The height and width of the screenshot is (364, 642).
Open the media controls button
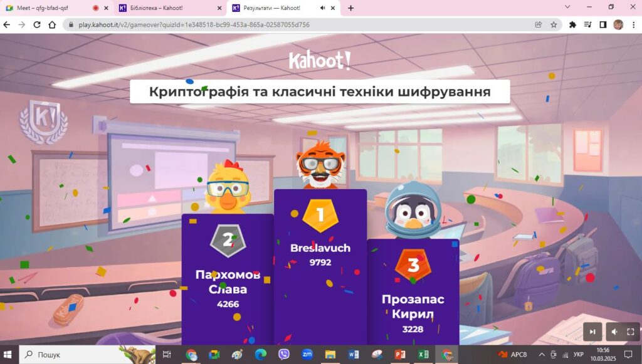(x=587, y=24)
